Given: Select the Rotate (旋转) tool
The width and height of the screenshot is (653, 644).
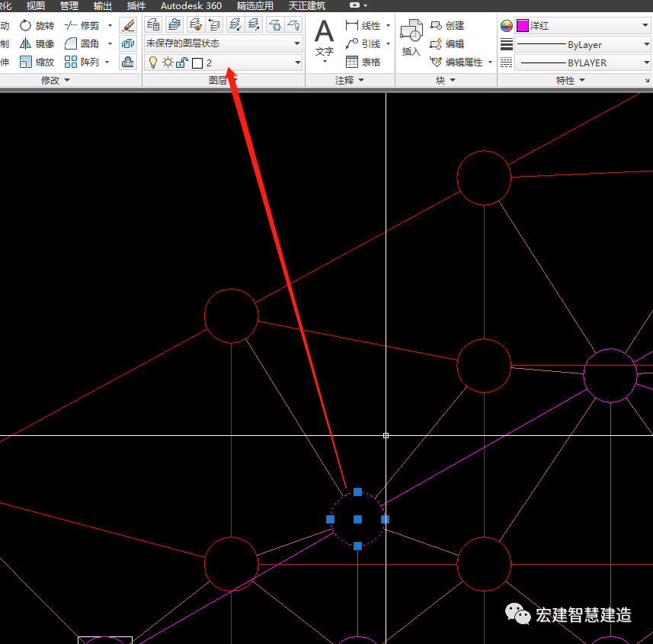Looking at the screenshot, I should (x=37, y=25).
